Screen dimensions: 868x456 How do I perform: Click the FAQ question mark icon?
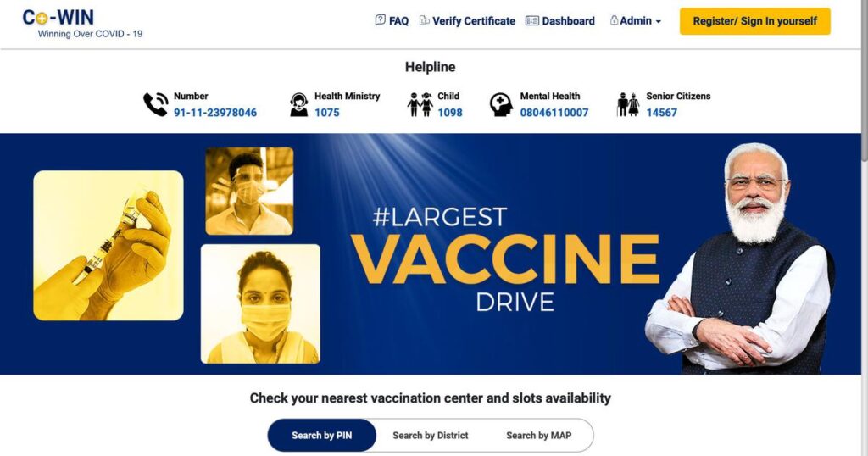click(381, 20)
